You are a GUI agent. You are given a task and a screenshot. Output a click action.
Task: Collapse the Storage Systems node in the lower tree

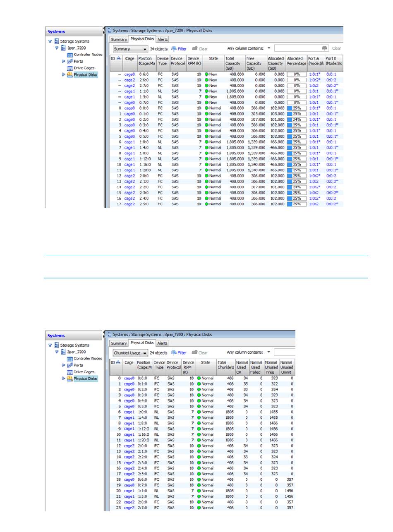pos(50,345)
